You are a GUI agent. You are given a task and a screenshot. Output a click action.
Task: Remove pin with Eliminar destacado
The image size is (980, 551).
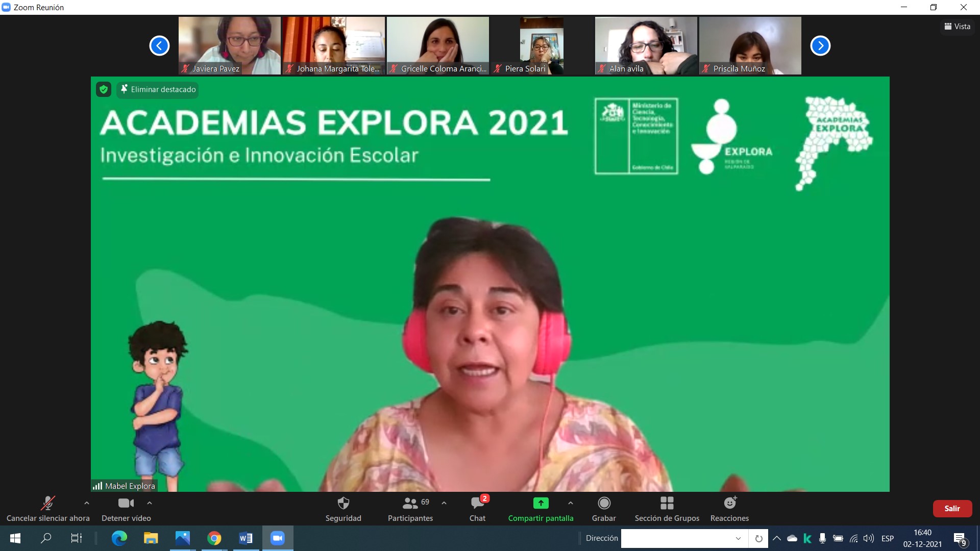[158, 90]
